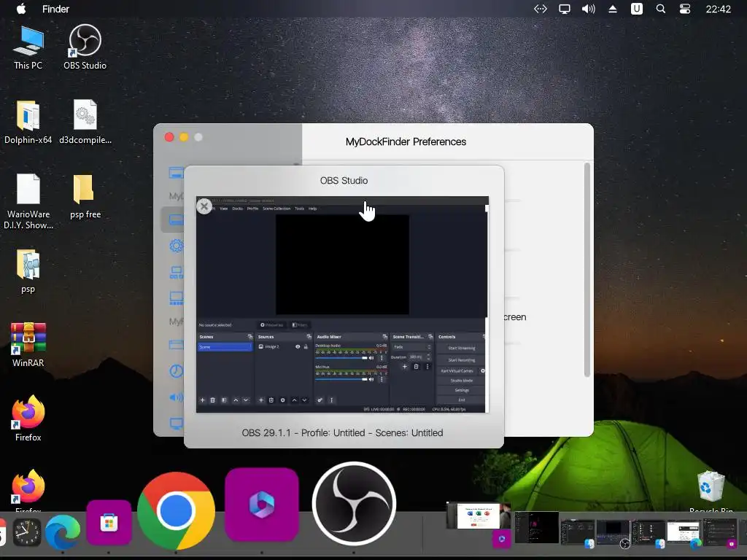Select the Firefox shortcut directly below WinRAR
Viewport: 747px width, 560px height.
(x=28, y=419)
